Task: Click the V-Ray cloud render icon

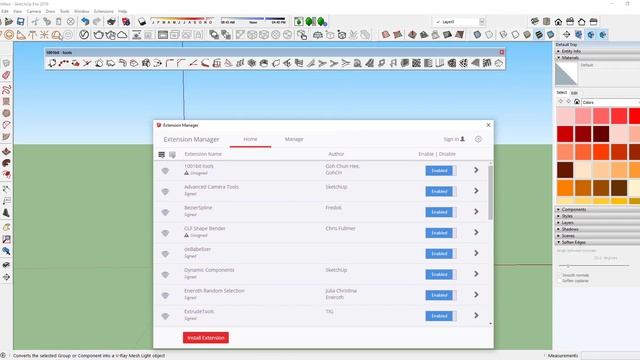Action: [122, 35]
